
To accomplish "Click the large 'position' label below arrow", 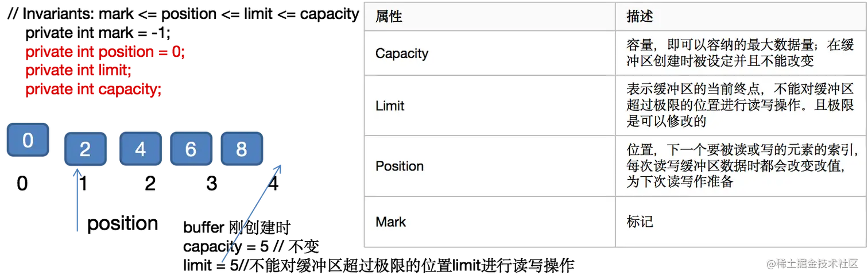I will (x=122, y=223).
